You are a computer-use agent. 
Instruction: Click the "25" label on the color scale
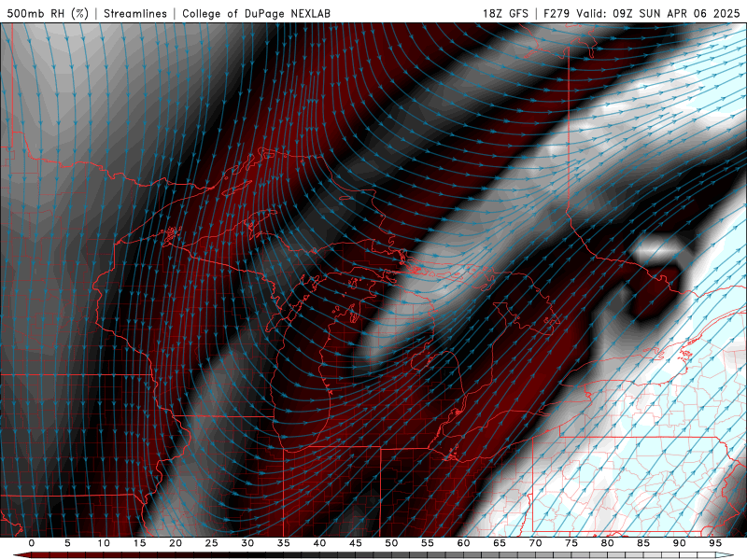point(212,543)
